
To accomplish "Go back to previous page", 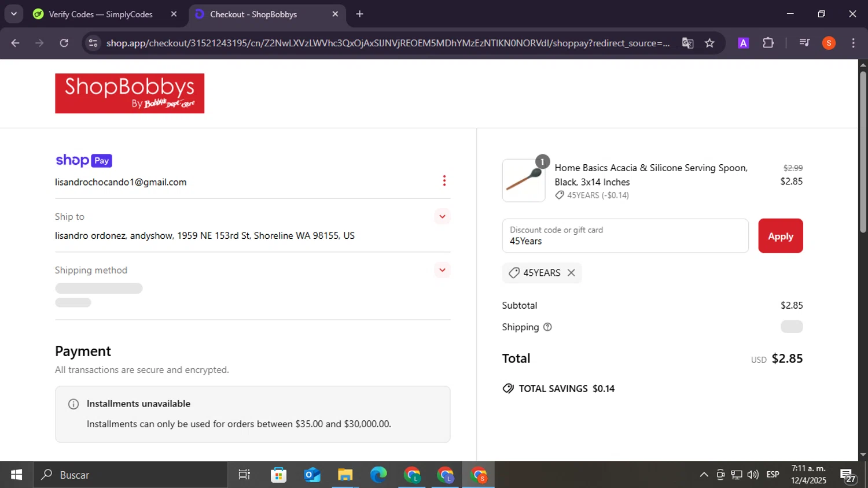I will click(16, 43).
